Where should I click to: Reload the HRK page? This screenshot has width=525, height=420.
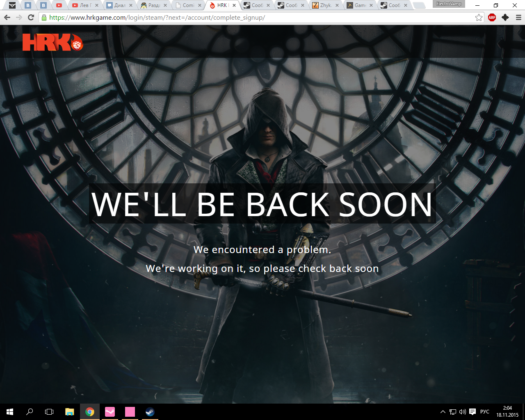31,17
